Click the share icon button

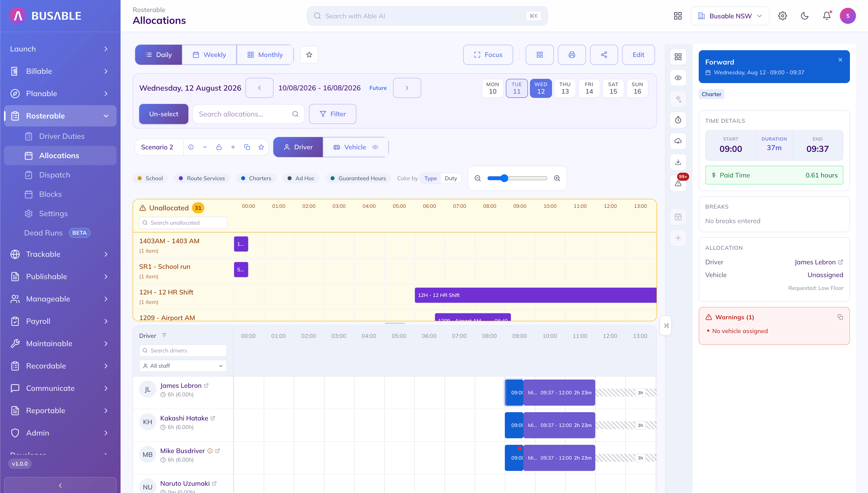pos(604,54)
